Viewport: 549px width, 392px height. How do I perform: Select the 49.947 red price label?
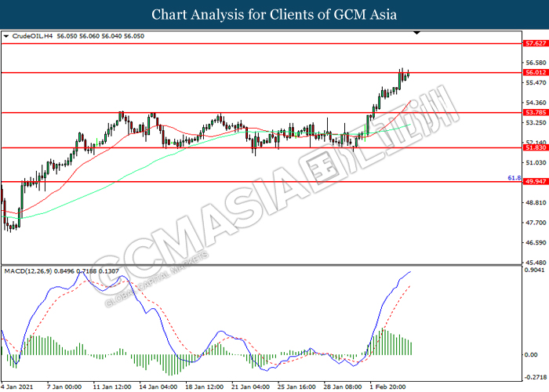[x=536, y=181]
